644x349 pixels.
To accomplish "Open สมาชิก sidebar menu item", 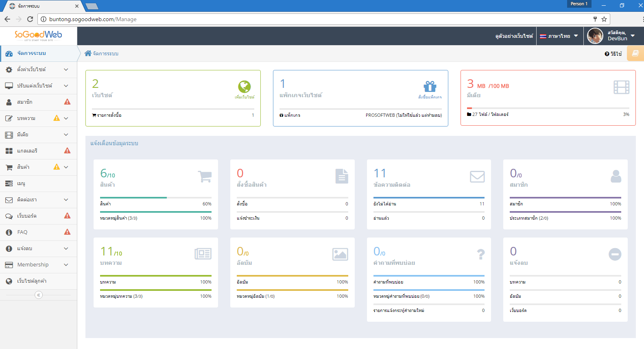I will point(38,102).
